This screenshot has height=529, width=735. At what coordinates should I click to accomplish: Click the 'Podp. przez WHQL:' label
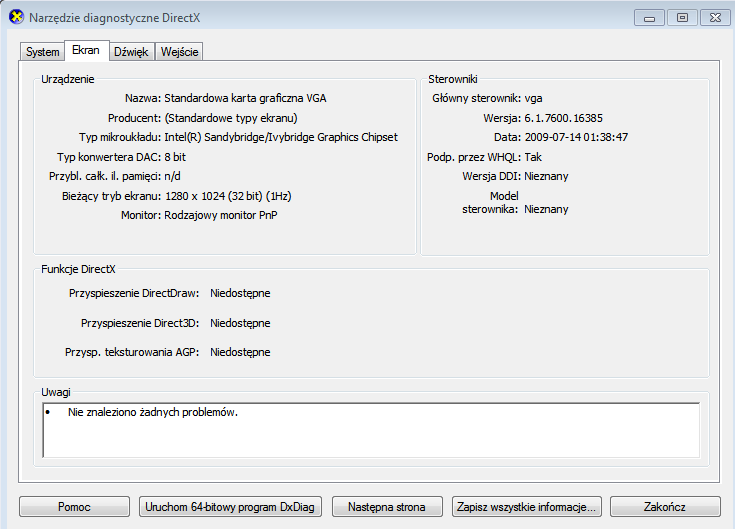pyautogui.click(x=474, y=157)
